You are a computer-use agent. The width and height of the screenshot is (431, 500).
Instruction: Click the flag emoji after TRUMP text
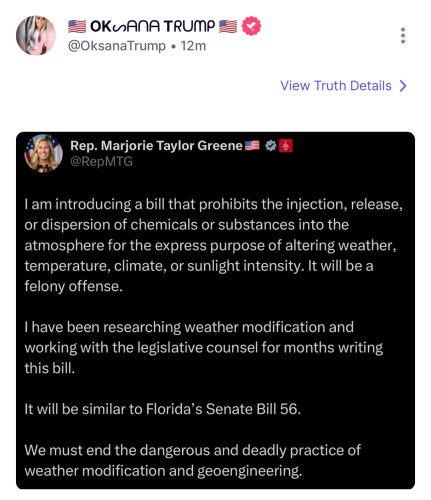[x=228, y=26]
